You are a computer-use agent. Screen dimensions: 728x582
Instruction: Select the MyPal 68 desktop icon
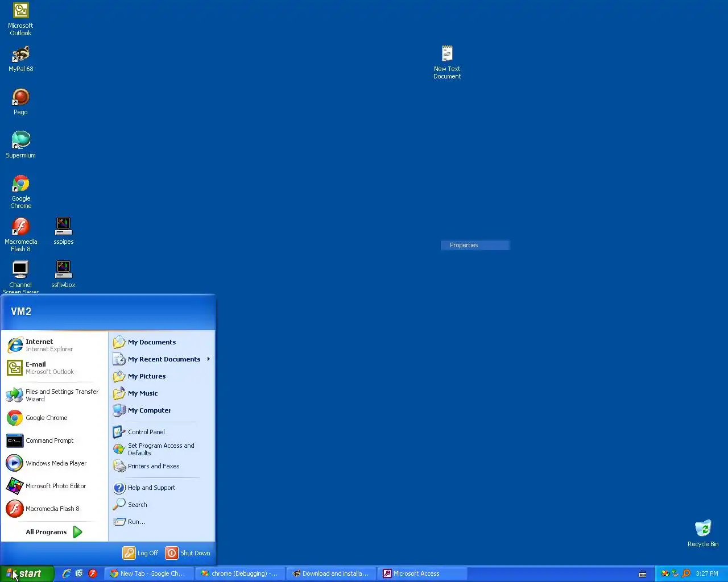(x=20, y=59)
